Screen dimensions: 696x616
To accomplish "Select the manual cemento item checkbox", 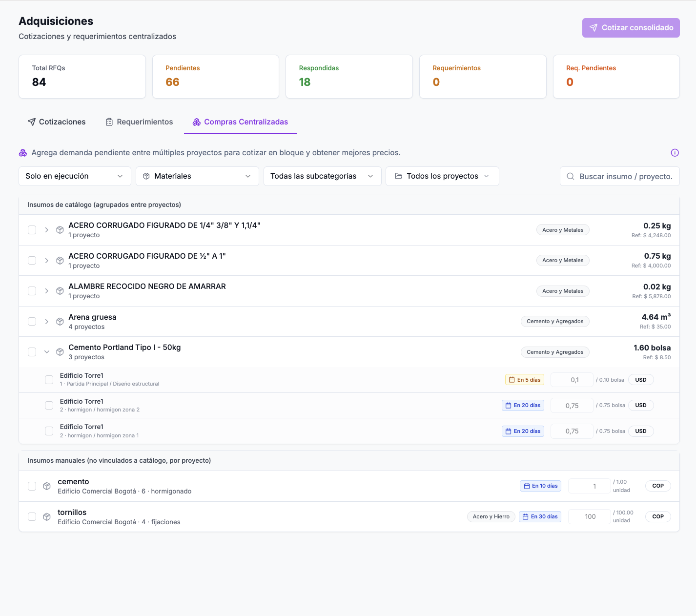I will pyautogui.click(x=32, y=486).
